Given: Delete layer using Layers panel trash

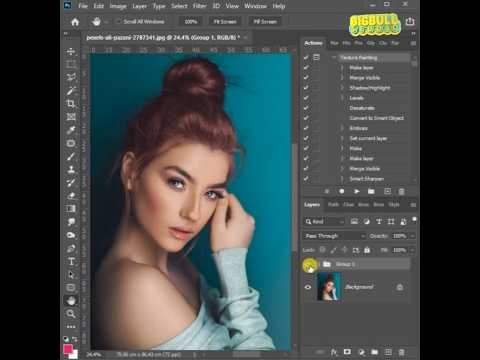Looking at the screenshot, I should [402, 352].
